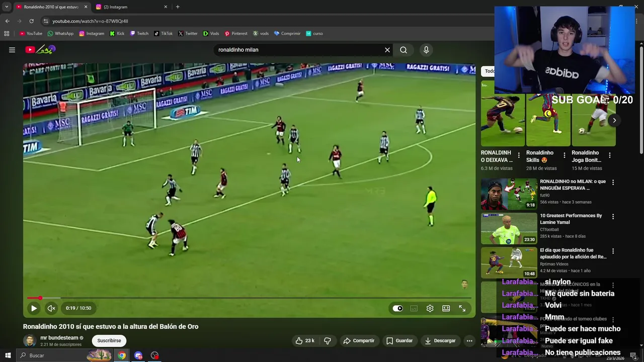Open Chrome from the Windows taskbar

(122, 355)
